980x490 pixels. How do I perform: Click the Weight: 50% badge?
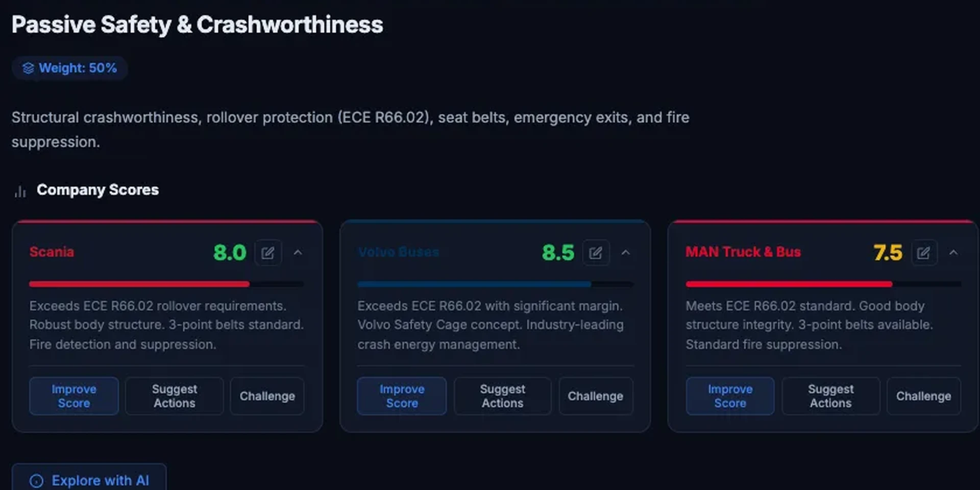coord(70,68)
